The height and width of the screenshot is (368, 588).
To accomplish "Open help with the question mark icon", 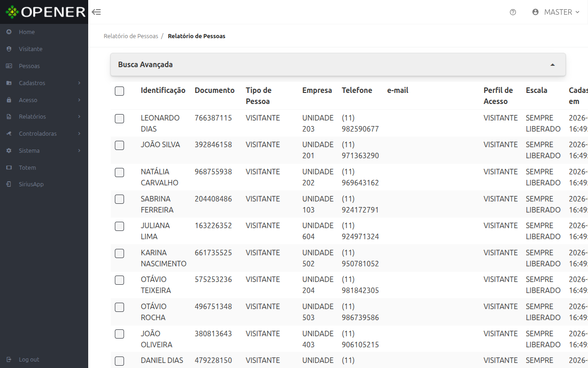I will coord(513,12).
